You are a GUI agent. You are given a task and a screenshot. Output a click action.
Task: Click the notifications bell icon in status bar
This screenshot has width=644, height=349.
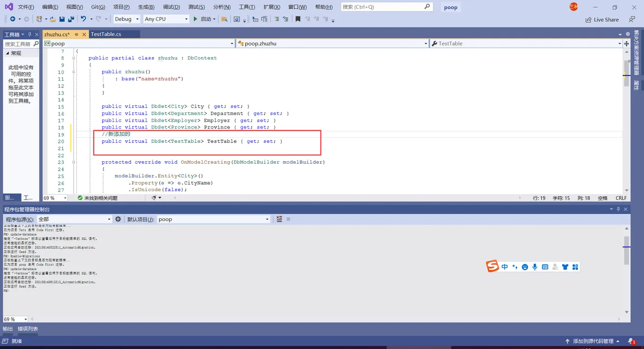pyautogui.click(x=632, y=341)
